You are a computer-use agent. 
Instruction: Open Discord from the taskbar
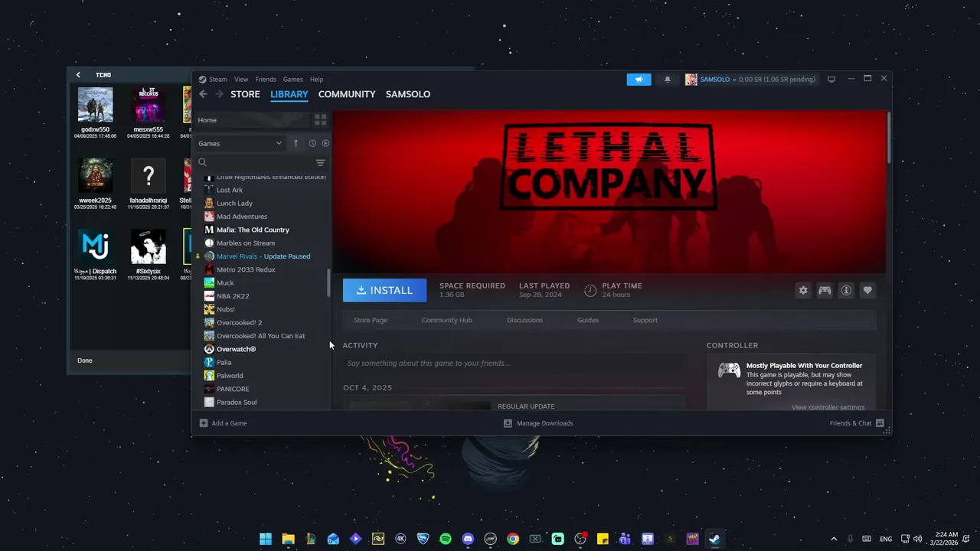click(x=468, y=539)
